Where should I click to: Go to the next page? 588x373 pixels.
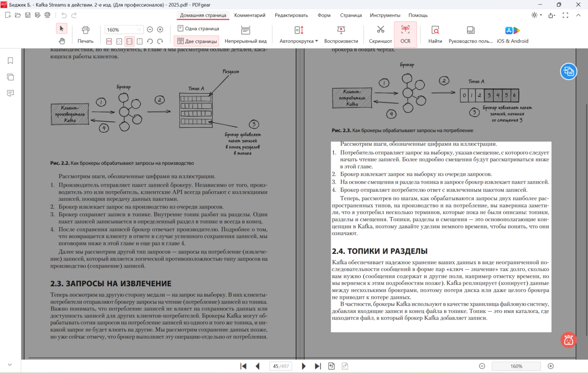pyautogui.click(x=304, y=366)
